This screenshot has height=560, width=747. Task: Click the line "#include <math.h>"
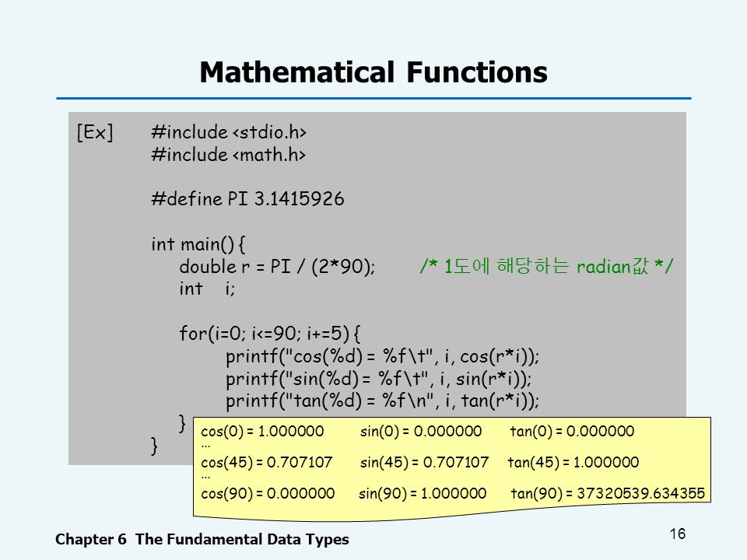click(x=228, y=154)
